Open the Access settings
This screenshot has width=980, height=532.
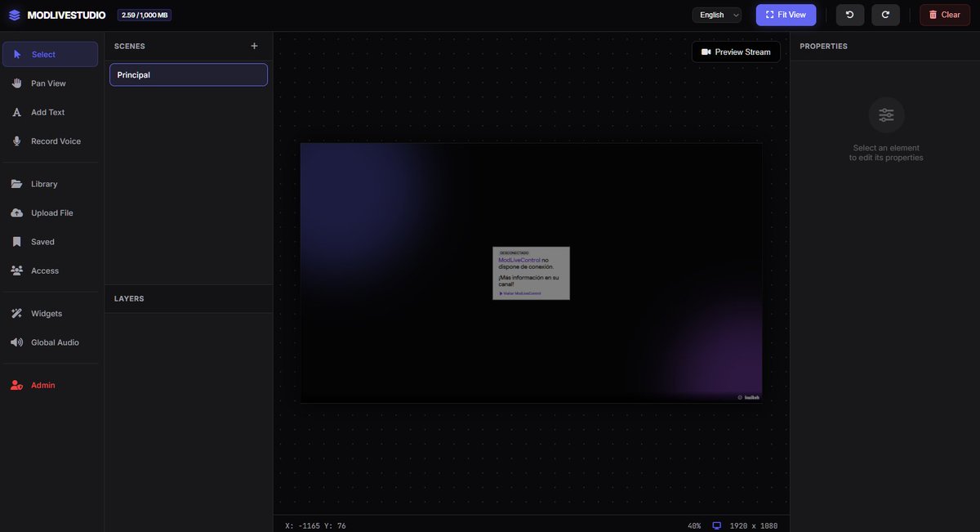pyautogui.click(x=50, y=270)
